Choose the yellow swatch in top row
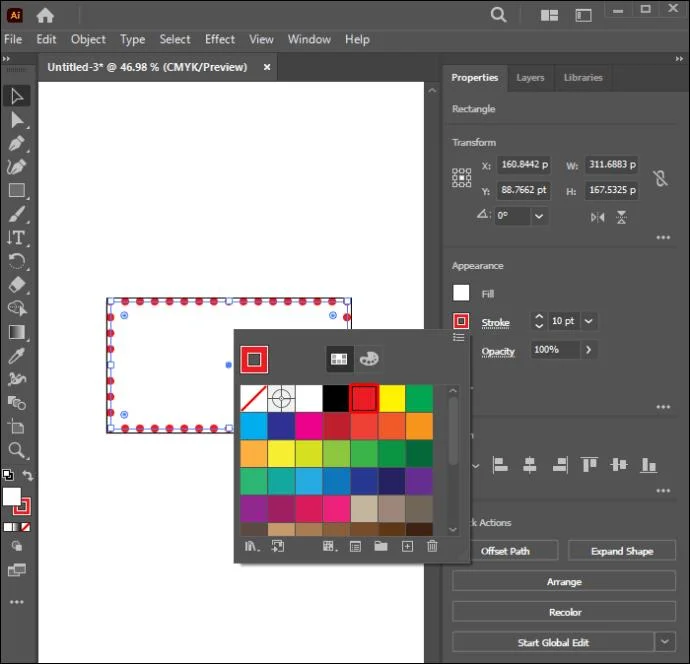Image resolution: width=690 pixels, height=664 pixels. click(x=392, y=398)
